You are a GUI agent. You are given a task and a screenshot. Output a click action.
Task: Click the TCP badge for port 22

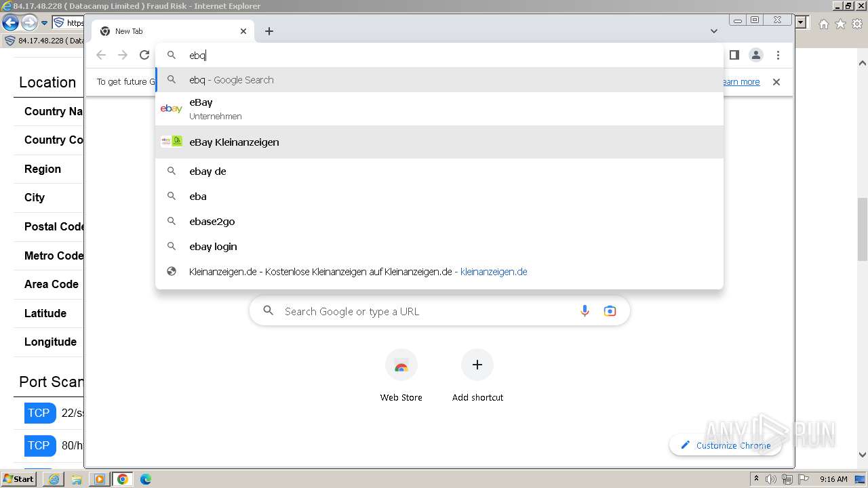point(39,413)
